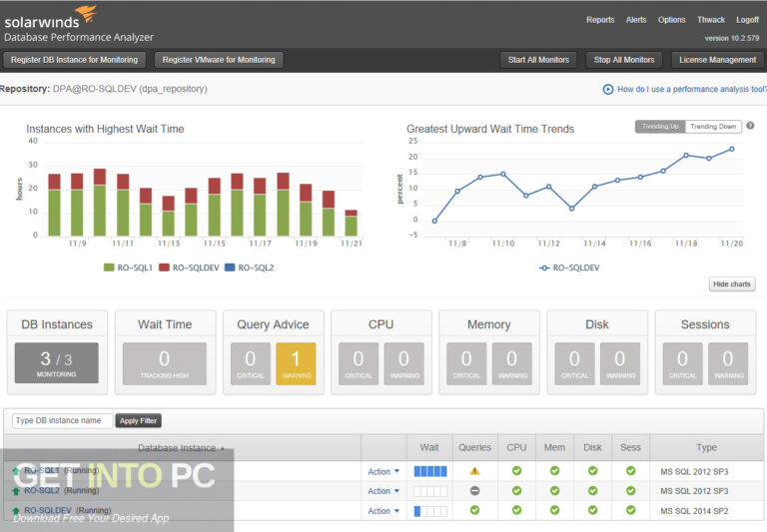Click the grey minus icon in RO-SQL2 Queries column

click(474, 490)
